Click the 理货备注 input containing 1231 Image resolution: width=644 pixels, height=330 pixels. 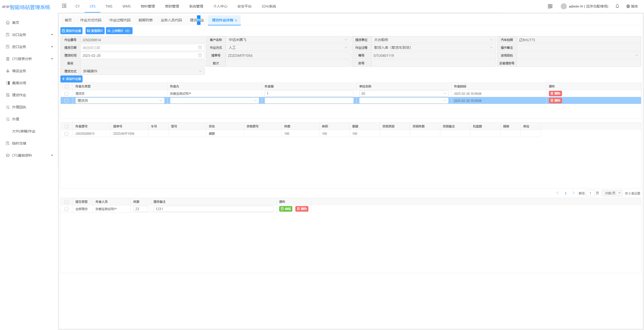point(213,209)
